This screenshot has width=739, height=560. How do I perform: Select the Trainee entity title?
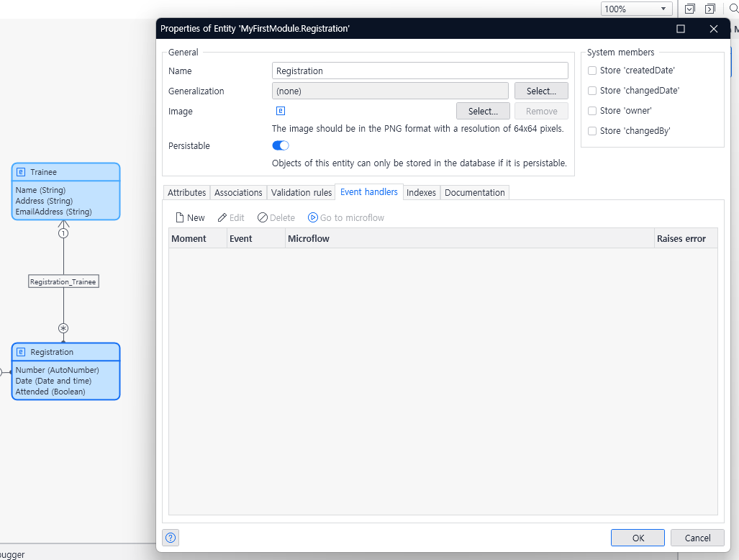point(43,172)
